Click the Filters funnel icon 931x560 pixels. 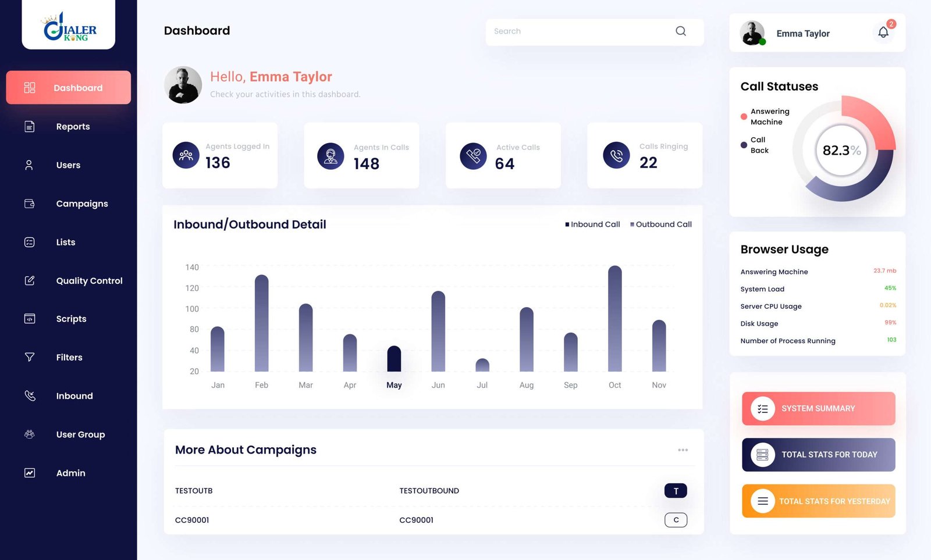click(x=29, y=357)
